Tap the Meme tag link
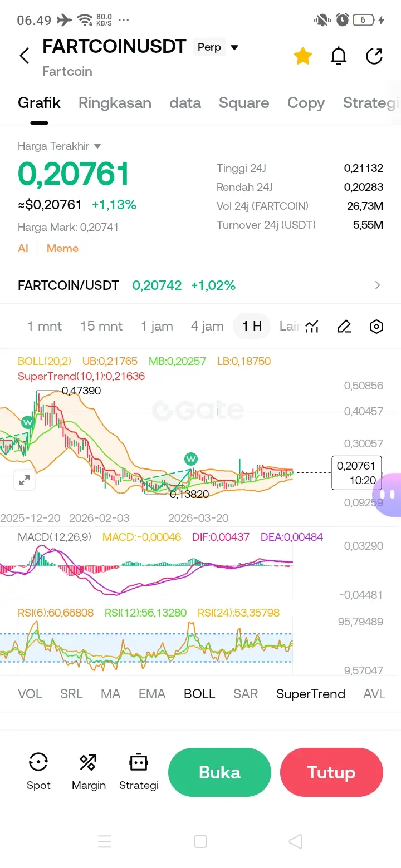Screen dimensions: 401x868 click(x=62, y=249)
